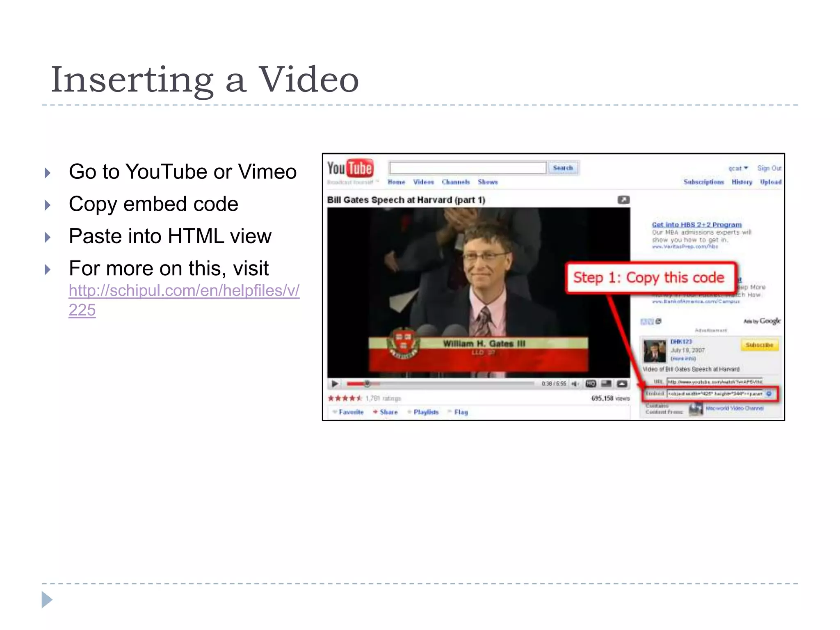The image size is (840, 630).
Task: Open Macworld Video Channel link
Action: click(735, 408)
